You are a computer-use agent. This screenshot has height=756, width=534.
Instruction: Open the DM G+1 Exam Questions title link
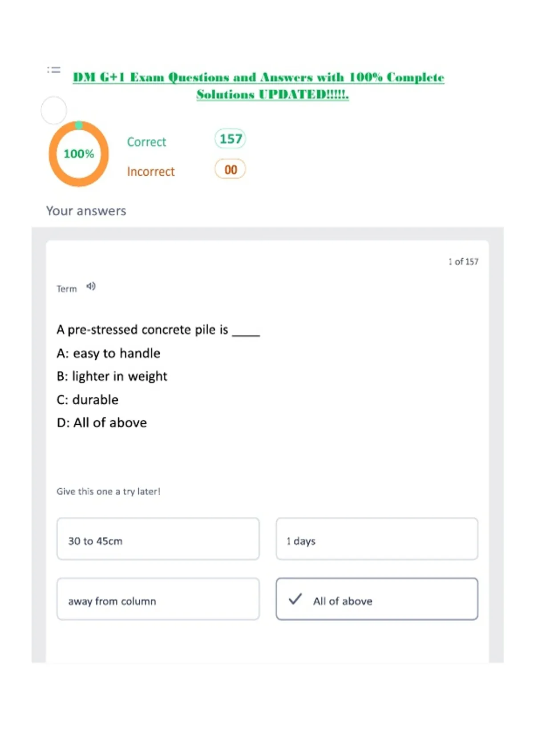tap(259, 77)
